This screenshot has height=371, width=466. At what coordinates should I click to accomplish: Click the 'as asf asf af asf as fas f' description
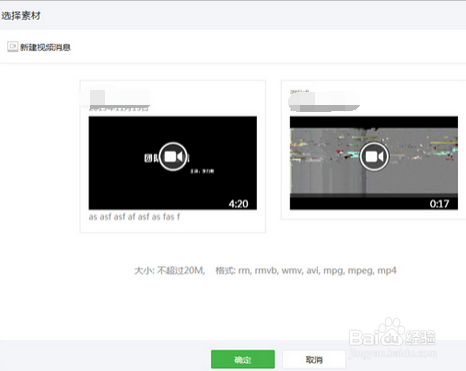134,217
